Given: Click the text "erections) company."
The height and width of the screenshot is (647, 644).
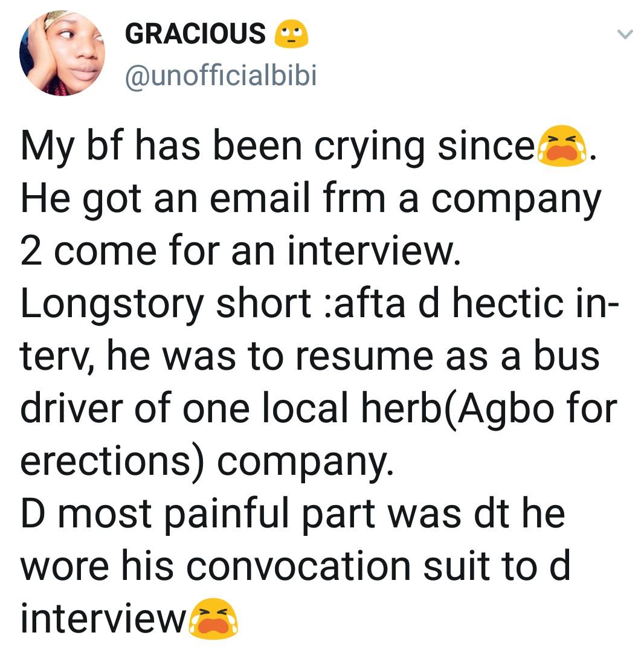Looking at the screenshot, I should tap(206, 460).
